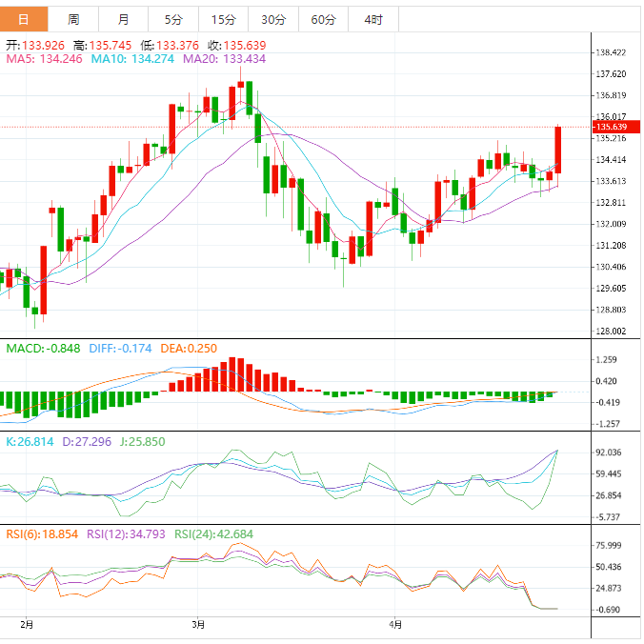Select the 日 (daily) timeframe tab
Screen dimensions: 644x644
(x=24, y=19)
